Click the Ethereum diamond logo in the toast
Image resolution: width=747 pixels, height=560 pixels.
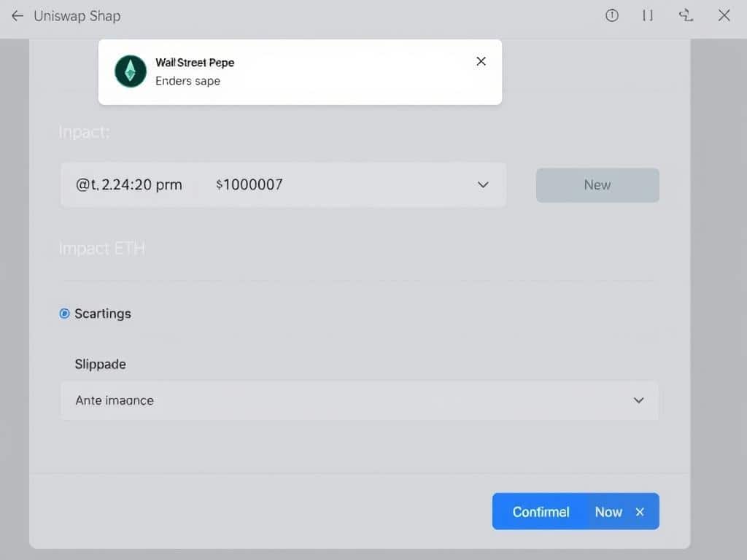pyautogui.click(x=130, y=72)
